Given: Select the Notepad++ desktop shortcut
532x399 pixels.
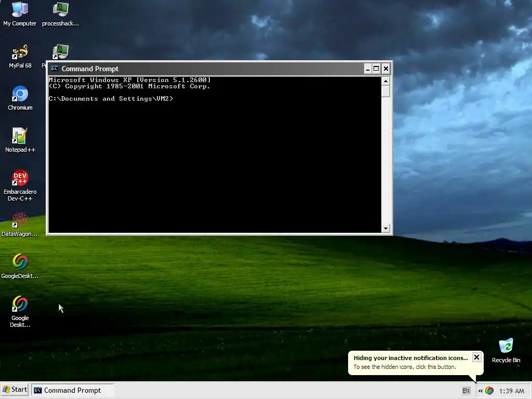Looking at the screenshot, I should point(20,140).
